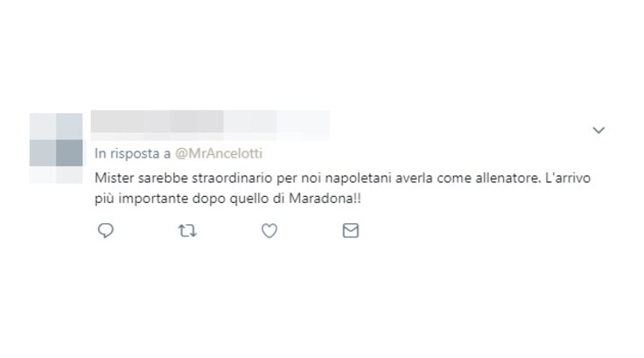Retweet this reply using the arrows icon

point(187,230)
